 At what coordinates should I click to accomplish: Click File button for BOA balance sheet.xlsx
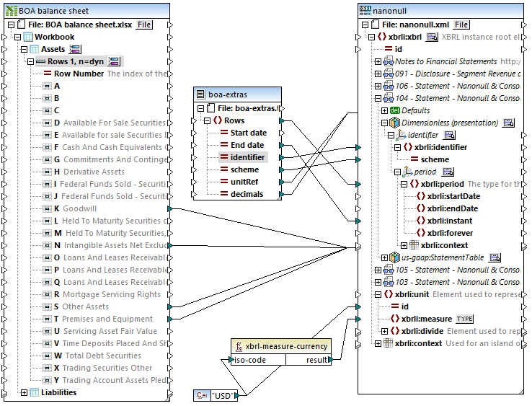(x=144, y=25)
